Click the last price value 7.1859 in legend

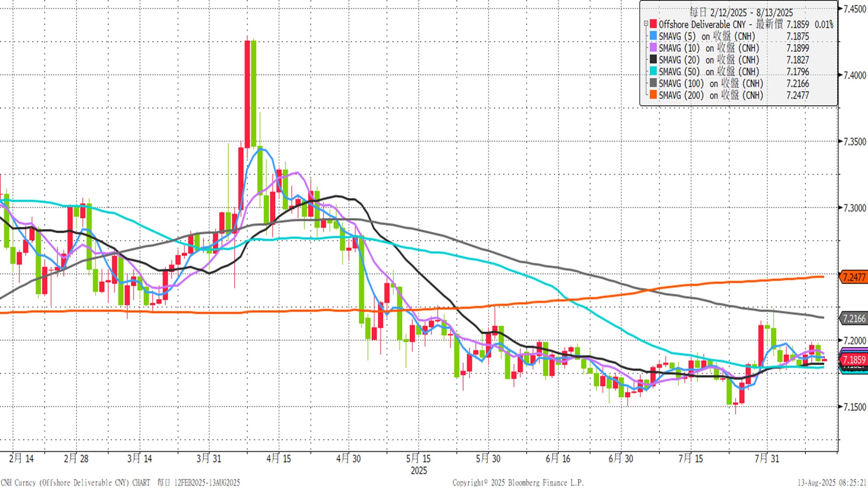[798, 24]
